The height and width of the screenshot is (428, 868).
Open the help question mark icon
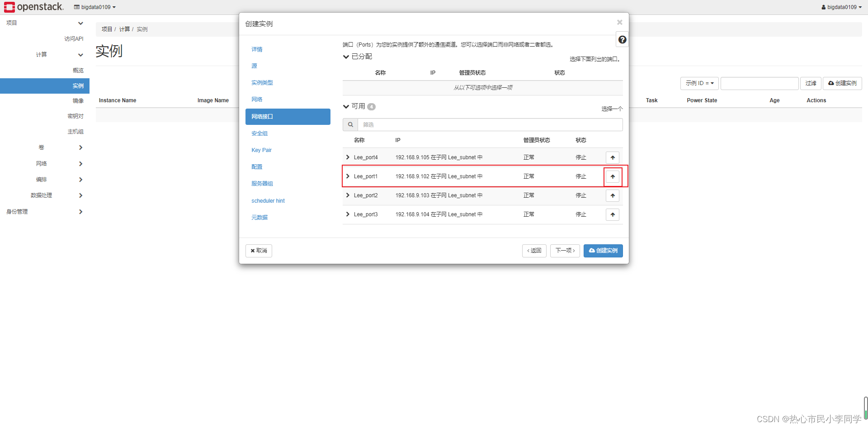pos(623,40)
